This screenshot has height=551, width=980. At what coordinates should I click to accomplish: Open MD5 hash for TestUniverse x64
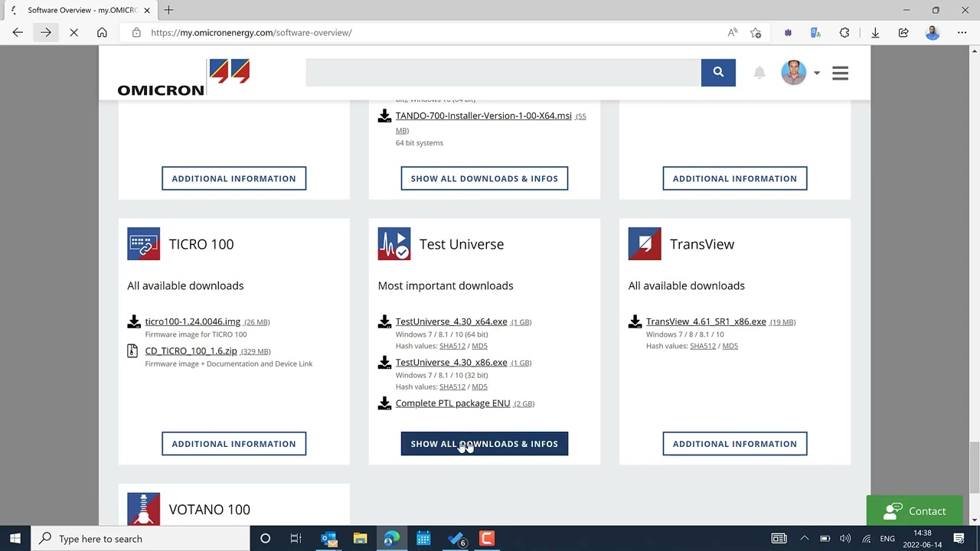pos(479,346)
